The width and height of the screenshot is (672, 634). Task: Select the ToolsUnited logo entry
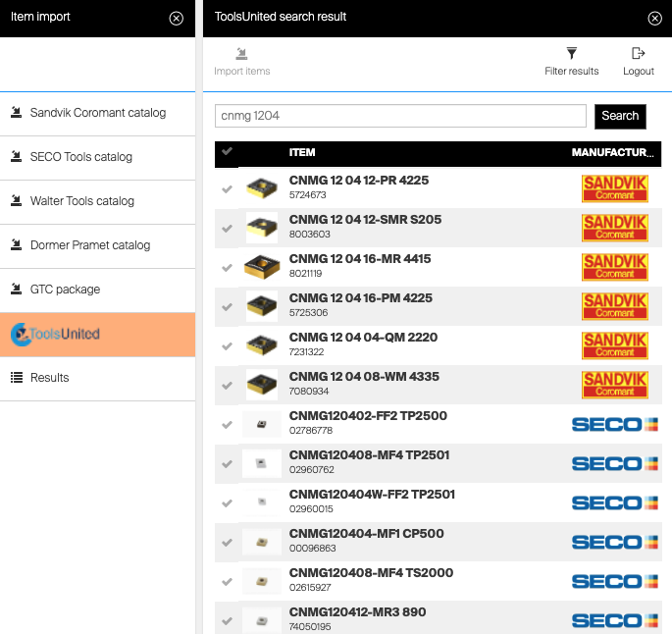coord(57,334)
